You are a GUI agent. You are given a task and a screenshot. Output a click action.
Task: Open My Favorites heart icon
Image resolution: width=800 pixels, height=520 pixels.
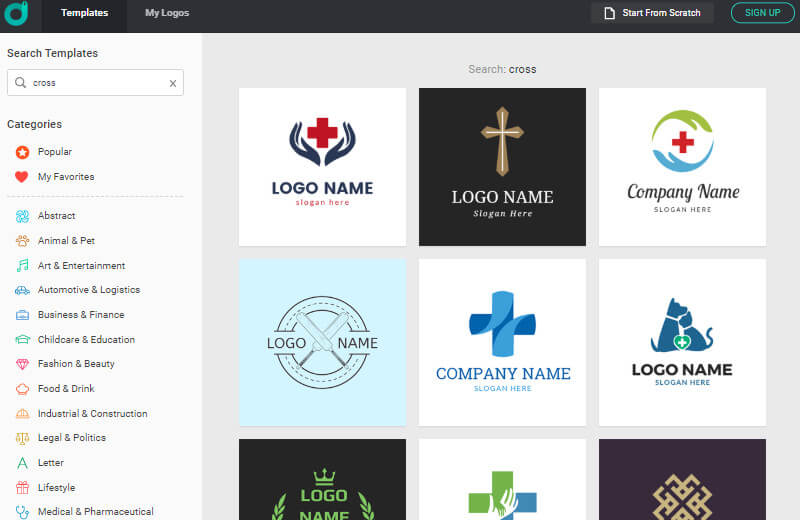22,177
